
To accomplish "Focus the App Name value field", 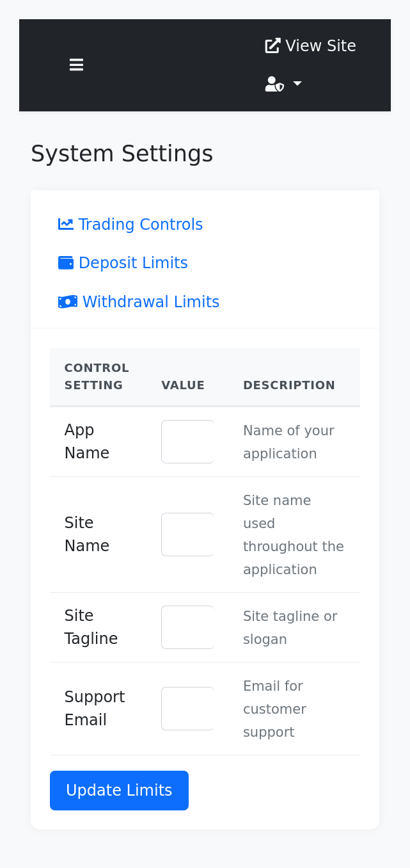I will 187,442.
